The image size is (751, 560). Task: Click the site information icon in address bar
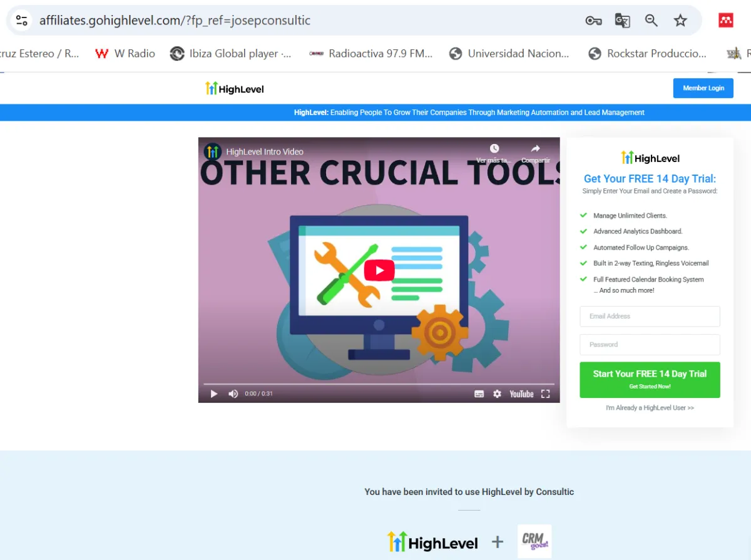tap(21, 20)
